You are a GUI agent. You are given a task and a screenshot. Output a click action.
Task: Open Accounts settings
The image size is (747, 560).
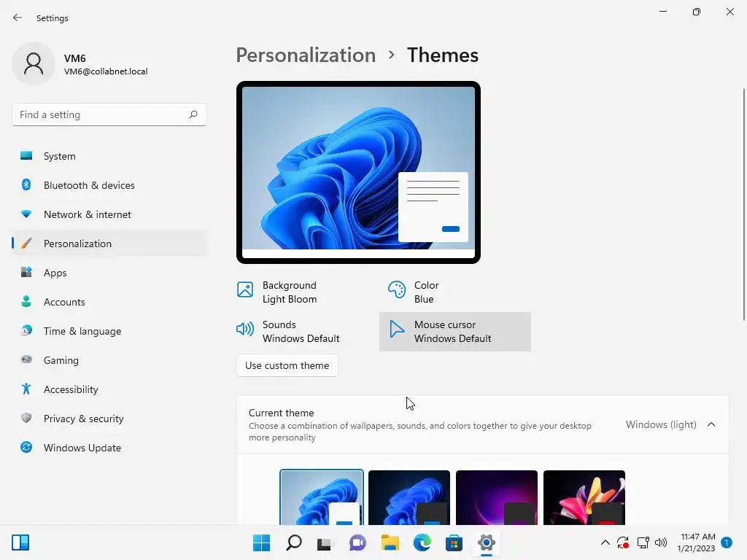109,302
